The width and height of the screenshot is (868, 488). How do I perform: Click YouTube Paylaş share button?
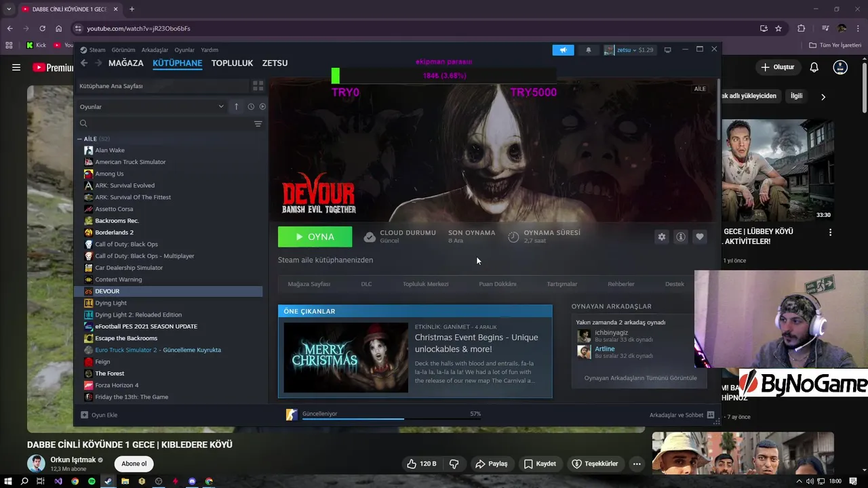pyautogui.click(x=491, y=464)
